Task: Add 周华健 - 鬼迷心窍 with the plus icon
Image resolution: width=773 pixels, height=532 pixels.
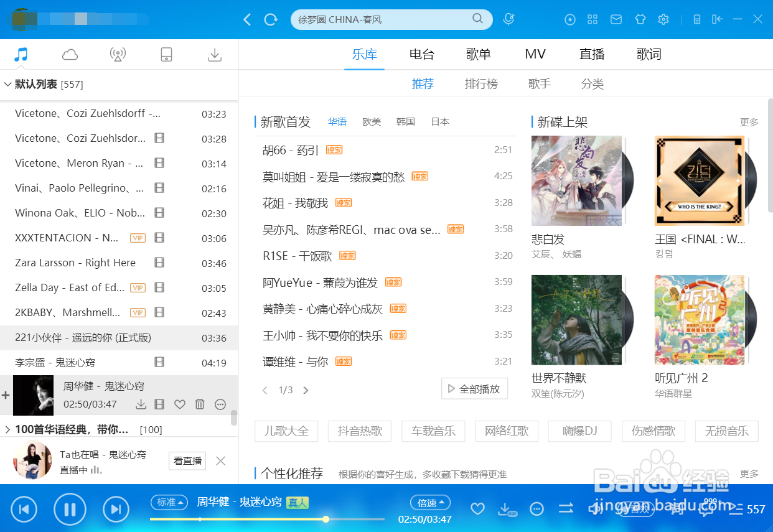Action: point(6,395)
